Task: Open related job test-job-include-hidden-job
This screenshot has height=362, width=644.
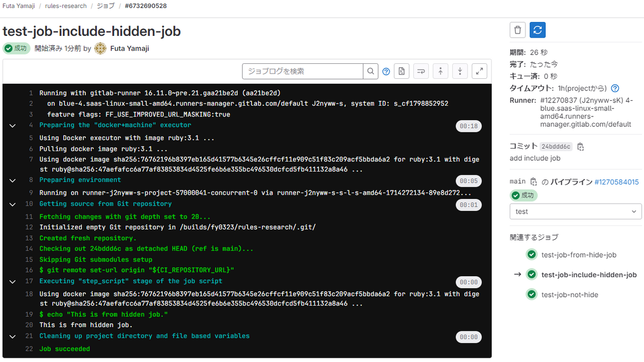Action: tap(589, 275)
